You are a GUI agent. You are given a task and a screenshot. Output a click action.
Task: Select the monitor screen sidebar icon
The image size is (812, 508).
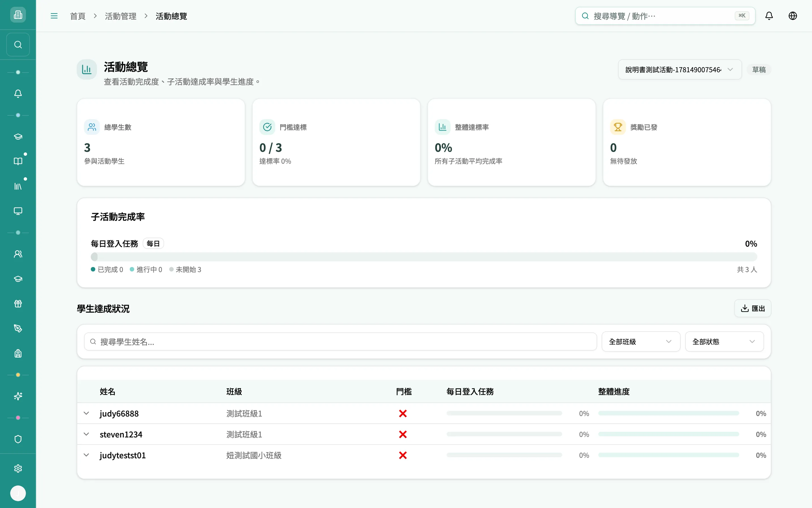(x=18, y=211)
